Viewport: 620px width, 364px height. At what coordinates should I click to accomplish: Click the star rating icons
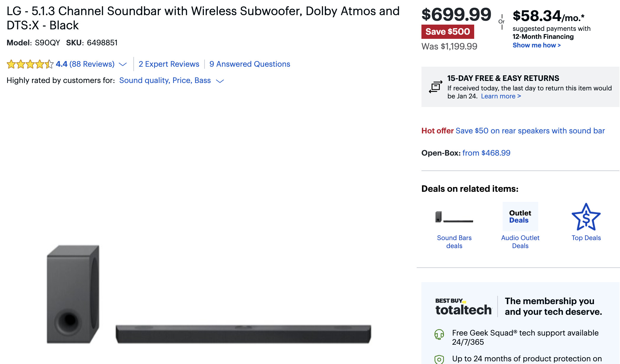(30, 64)
